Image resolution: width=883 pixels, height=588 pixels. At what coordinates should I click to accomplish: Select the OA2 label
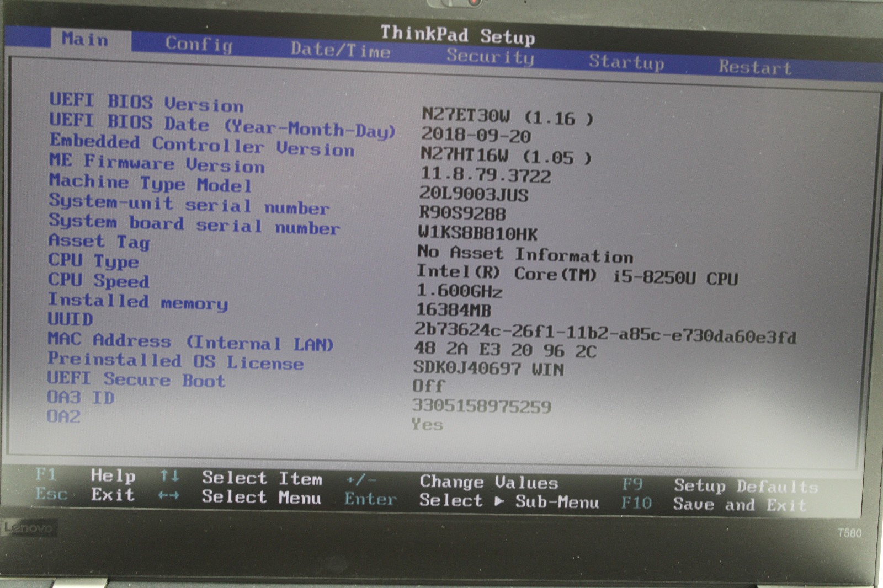coord(63,416)
